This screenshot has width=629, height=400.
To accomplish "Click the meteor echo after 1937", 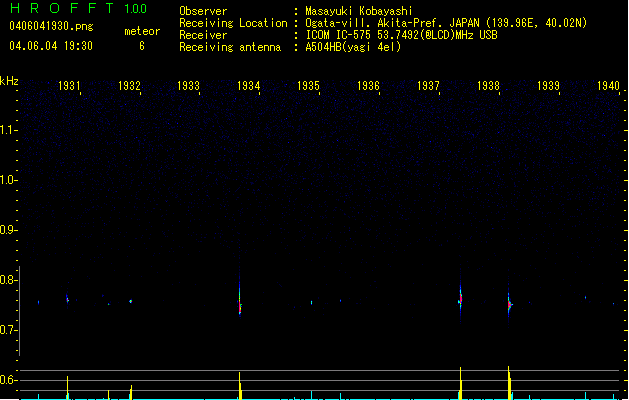I will tap(461, 299).
